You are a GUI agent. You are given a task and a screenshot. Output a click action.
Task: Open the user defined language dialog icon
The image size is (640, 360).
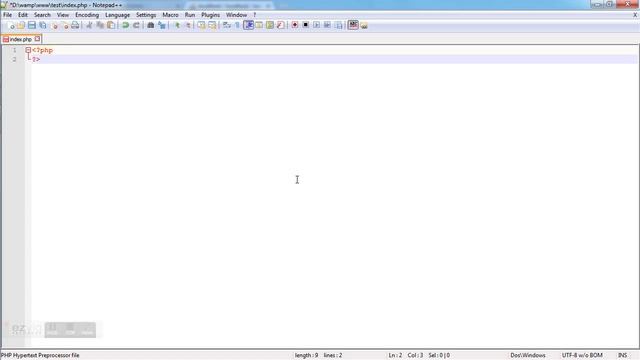tap(259, 25)
